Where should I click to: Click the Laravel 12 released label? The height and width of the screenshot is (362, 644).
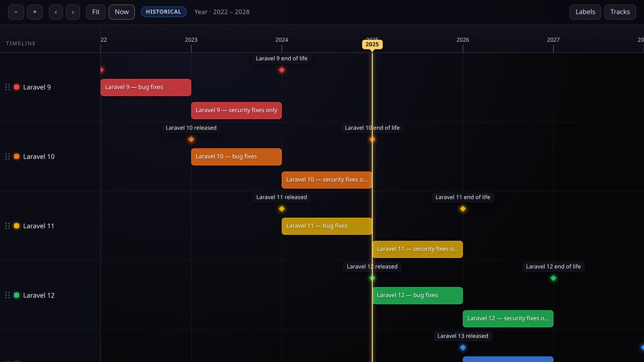[x=372, y=267]
